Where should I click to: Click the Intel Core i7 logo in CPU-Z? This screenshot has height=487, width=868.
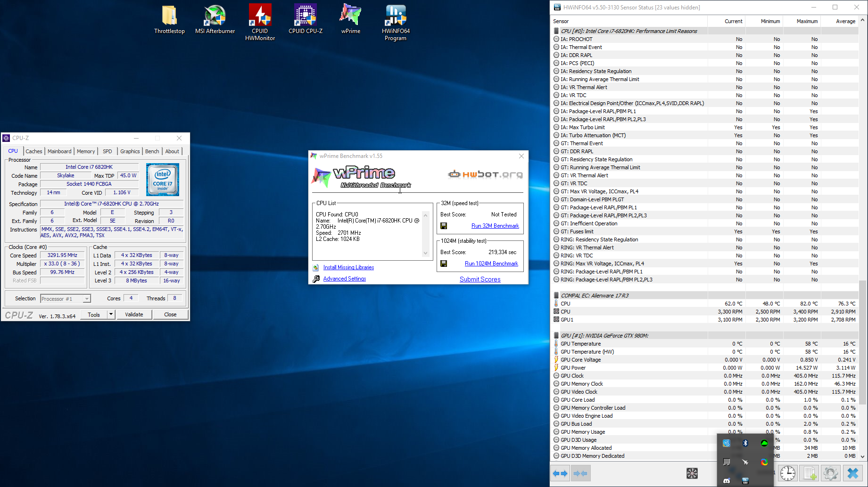pos(163,180)
